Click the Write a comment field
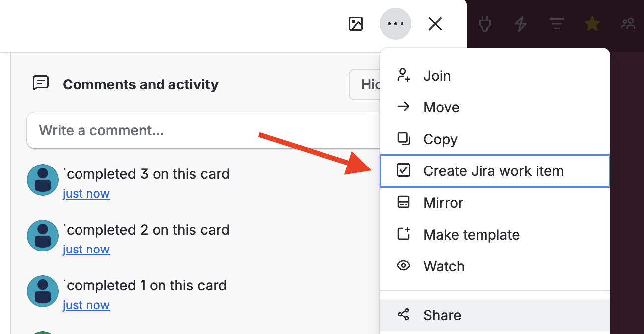The width and height of the screenshot is (644, 334). pyautogui.click(x=203, y=130)
